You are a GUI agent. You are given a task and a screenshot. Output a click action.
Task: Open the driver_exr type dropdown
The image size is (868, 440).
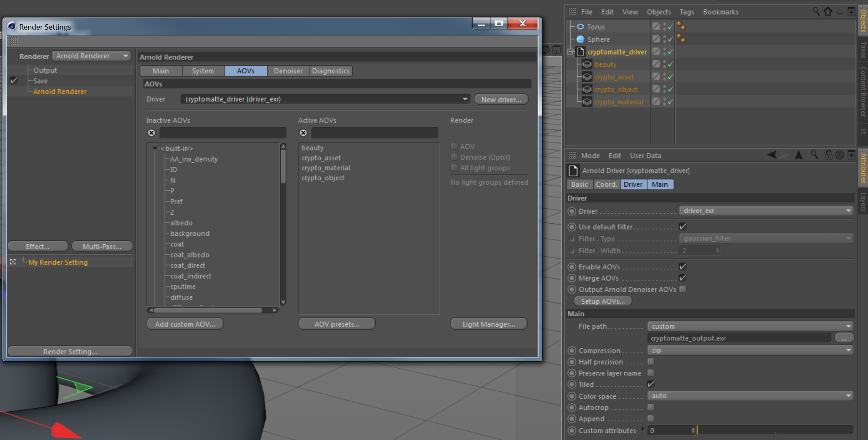[766, 211]
